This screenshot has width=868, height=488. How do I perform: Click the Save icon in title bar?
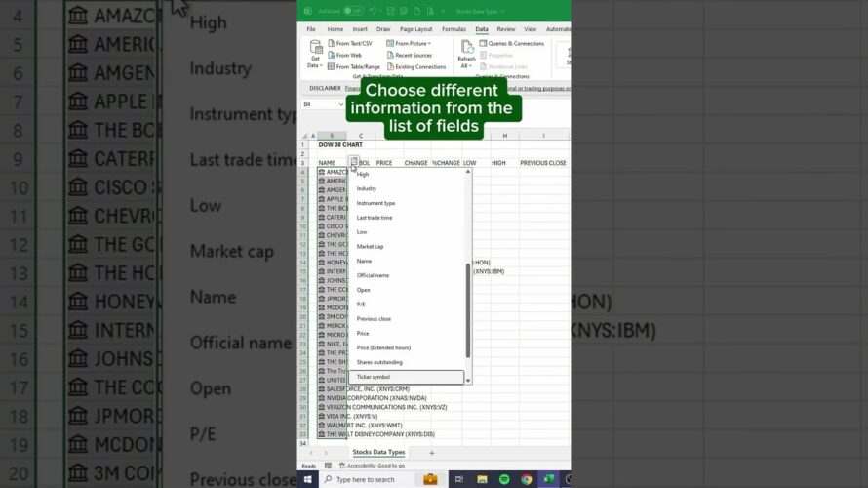[x=391, y=11]
